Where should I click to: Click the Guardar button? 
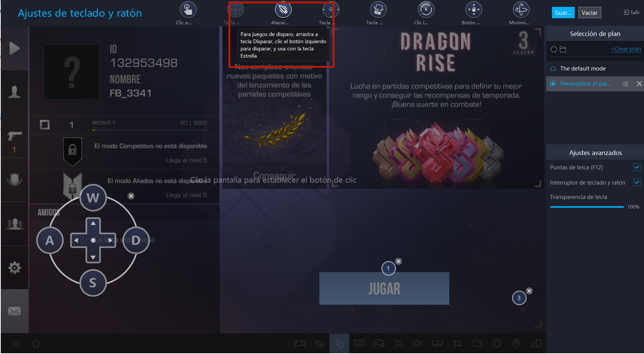[x=563, y=13]
